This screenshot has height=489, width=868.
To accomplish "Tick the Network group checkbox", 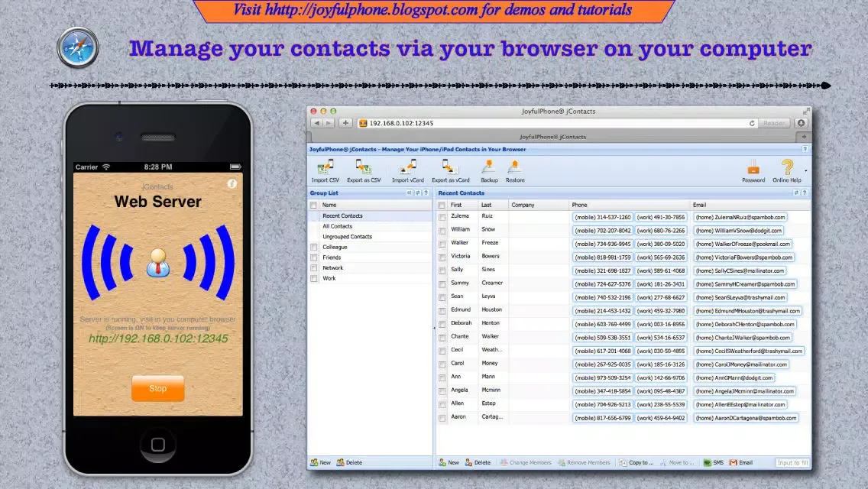I will tap(314, 268).
